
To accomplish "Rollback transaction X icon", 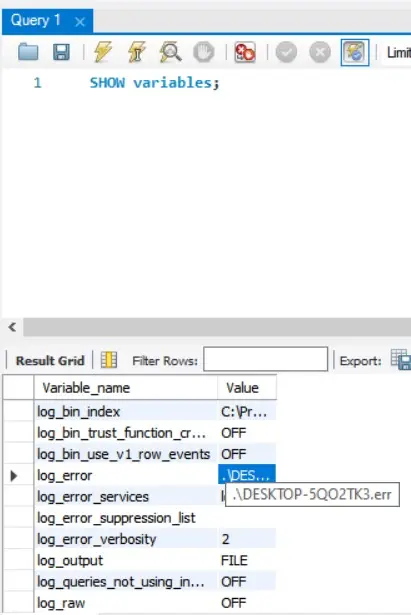I will coord(320,52).
